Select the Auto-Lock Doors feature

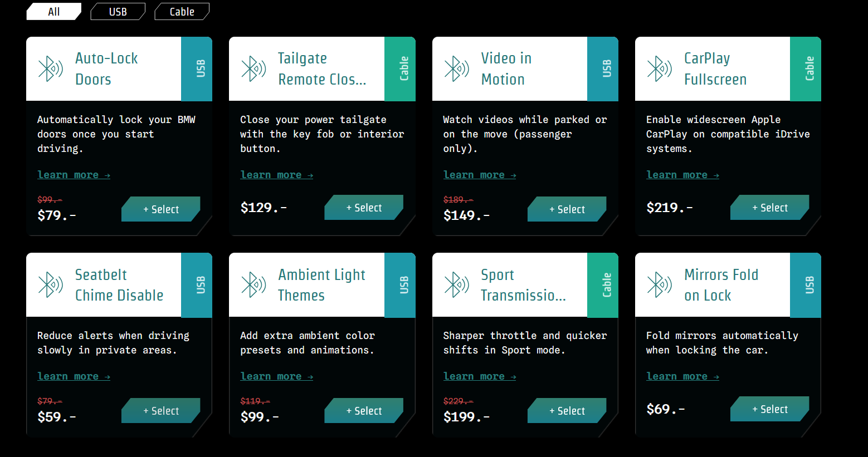pyautogui.click(x=161, y=209)
